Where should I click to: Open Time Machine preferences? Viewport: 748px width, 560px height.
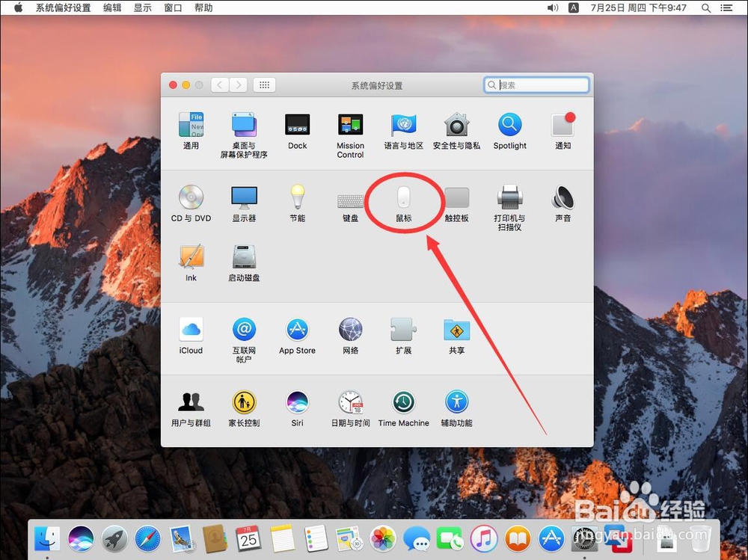pyautogui.click(x=404, y=409)
